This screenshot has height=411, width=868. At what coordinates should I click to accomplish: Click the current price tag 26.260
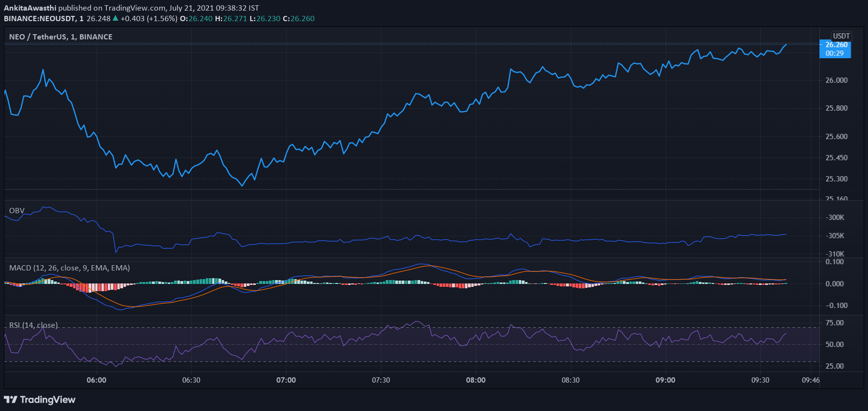pos(837,45)
